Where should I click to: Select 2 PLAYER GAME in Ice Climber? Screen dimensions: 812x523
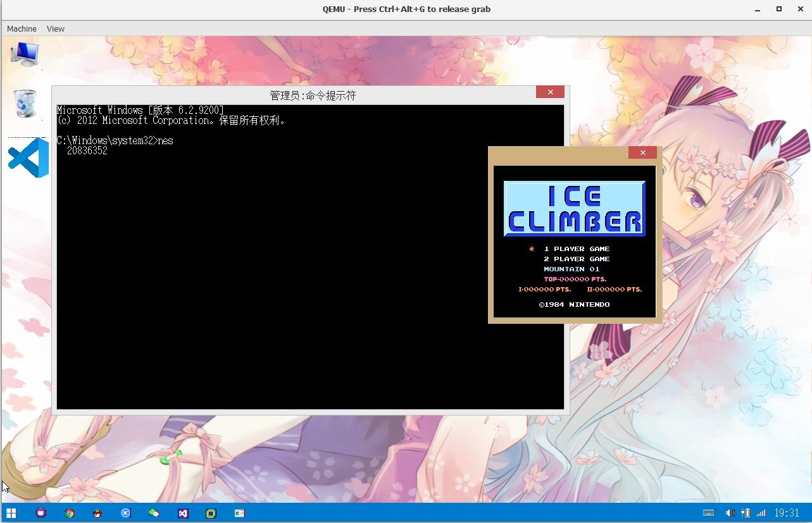pyautogui.click(x=577, y=259)
